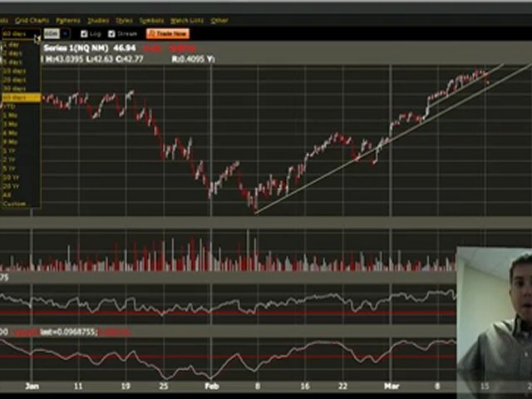Pick 1 Yr from the range list

(x=21, y=150)
